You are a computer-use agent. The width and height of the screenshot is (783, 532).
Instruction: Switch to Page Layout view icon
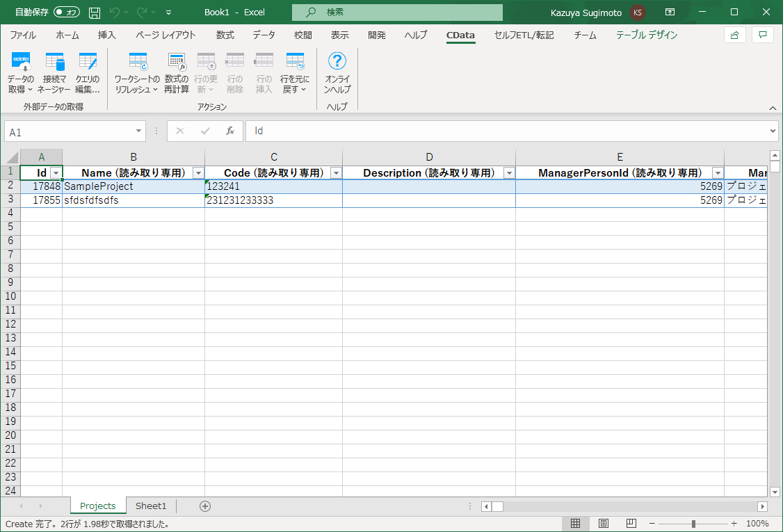603,524
